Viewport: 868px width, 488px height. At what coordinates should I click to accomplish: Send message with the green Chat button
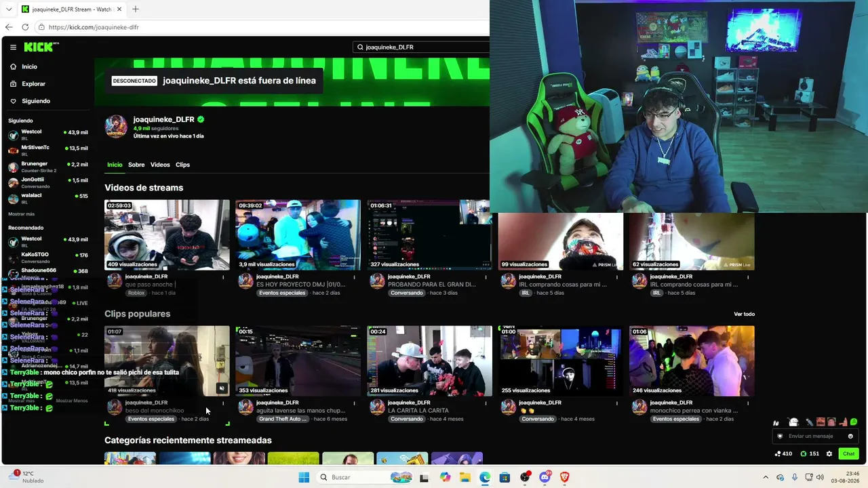[x=848, y=453]
